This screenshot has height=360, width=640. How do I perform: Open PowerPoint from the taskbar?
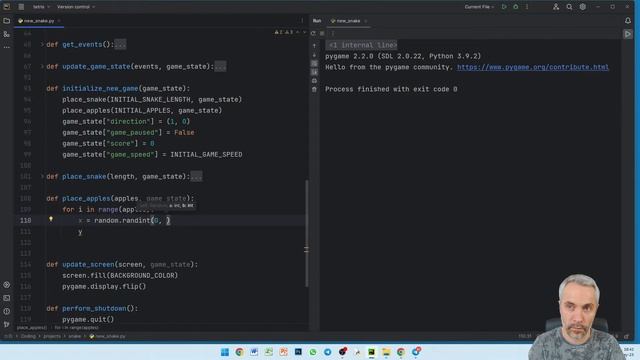click(x=283, y=352)
